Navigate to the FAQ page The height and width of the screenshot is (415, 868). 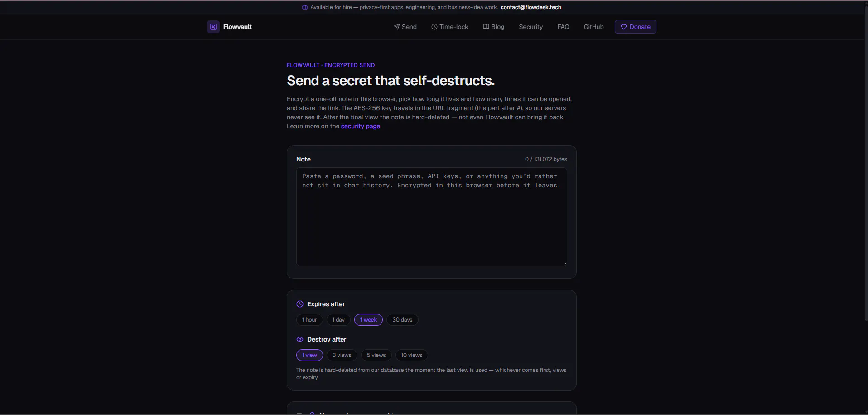click(563, 27)
